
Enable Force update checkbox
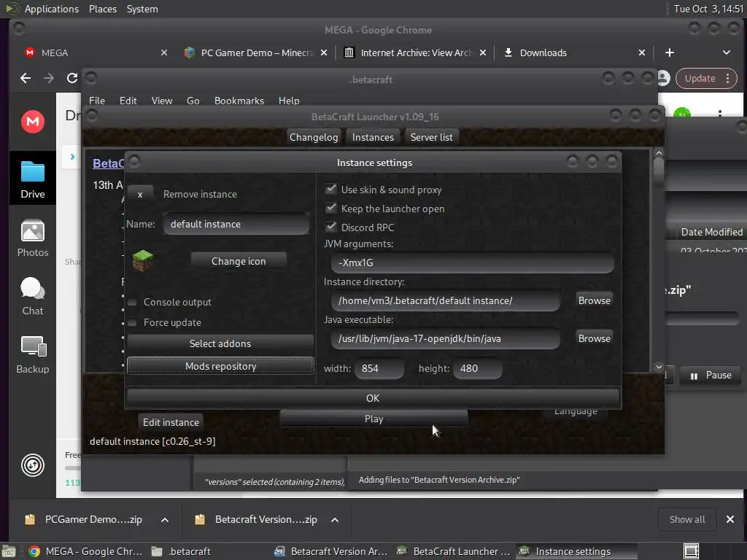point(133,322)
